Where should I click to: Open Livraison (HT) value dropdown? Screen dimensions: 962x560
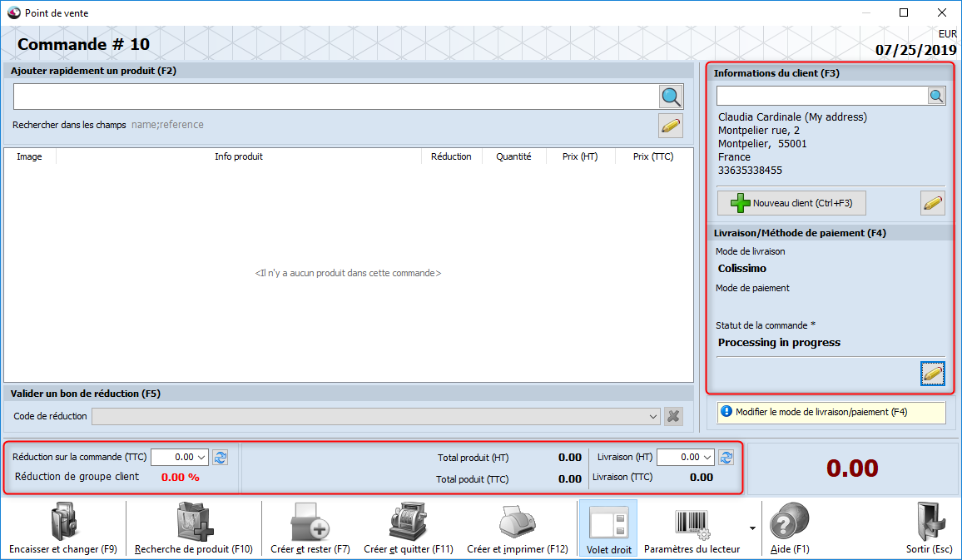(x=707, y=458)
